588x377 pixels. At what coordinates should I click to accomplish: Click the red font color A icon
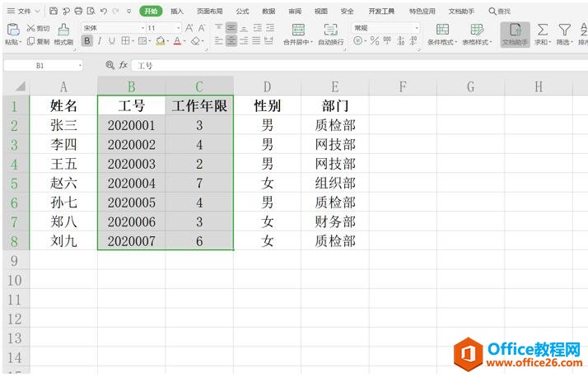click(177, 41)
